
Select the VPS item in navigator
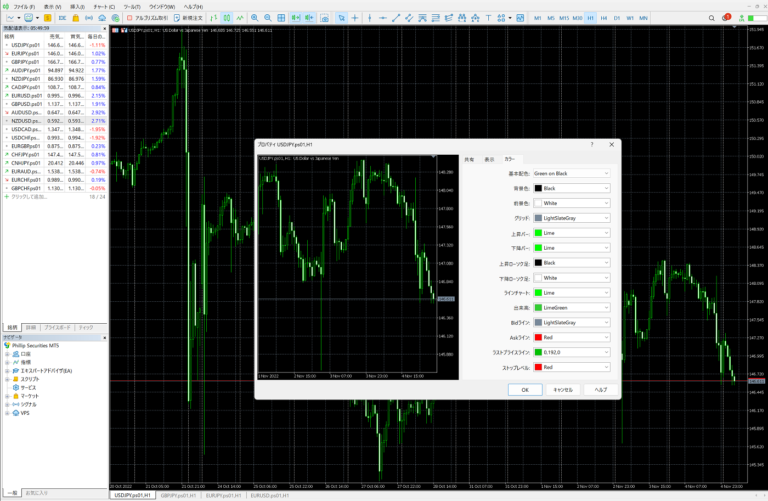click(x=25, y=412)
